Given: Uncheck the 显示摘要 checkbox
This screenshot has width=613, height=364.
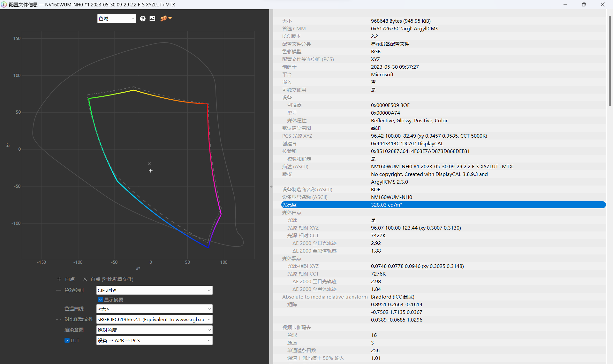Looking at the screenshot, I should point(101,300).
